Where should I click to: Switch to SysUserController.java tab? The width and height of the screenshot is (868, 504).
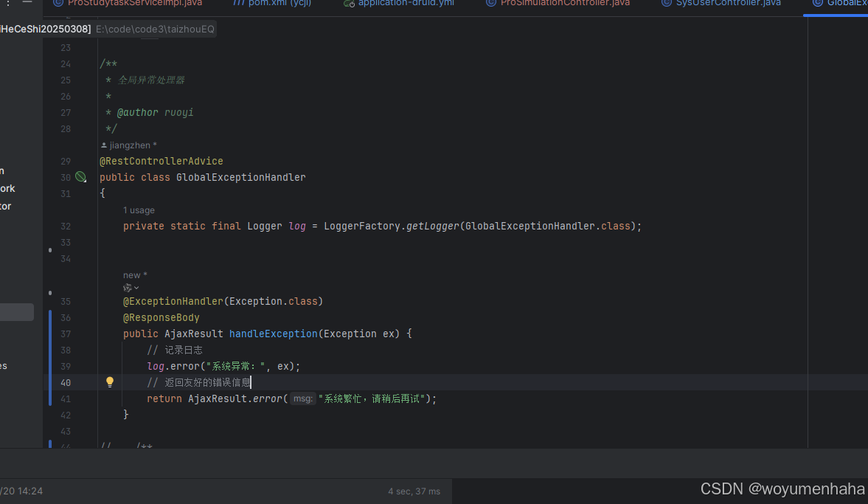tap(728, 4)
